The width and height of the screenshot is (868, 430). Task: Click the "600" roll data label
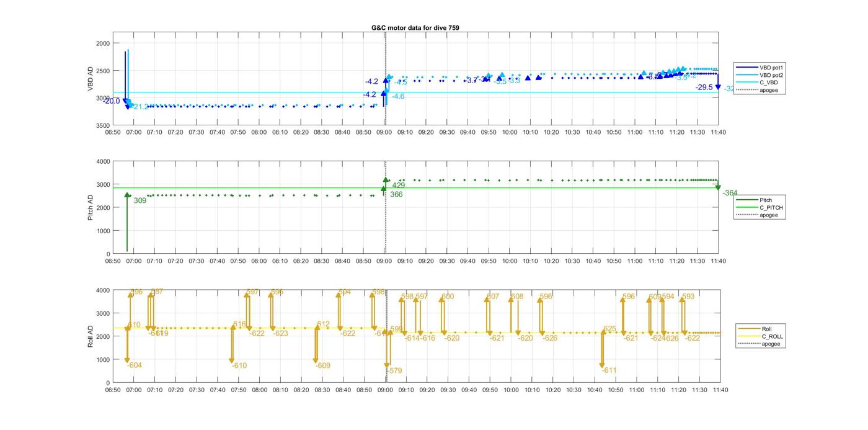(448, 297)
